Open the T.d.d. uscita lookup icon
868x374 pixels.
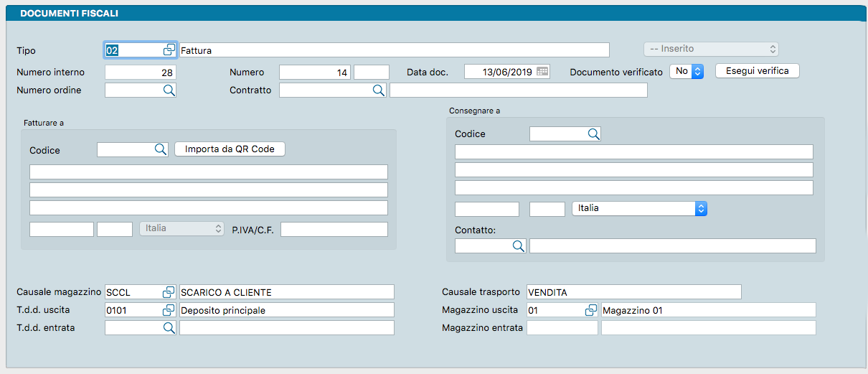(169, 310)
